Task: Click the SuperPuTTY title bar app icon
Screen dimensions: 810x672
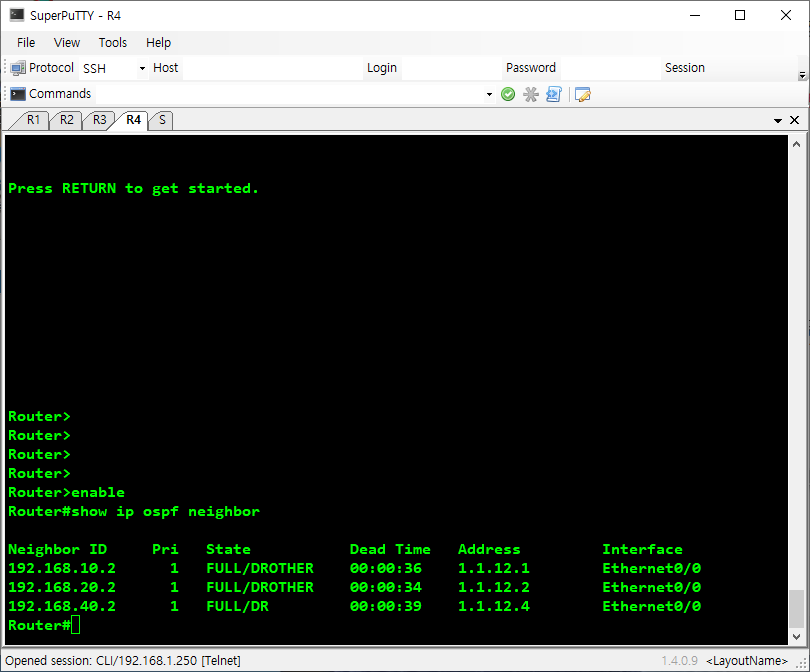Action: [17, 15]
